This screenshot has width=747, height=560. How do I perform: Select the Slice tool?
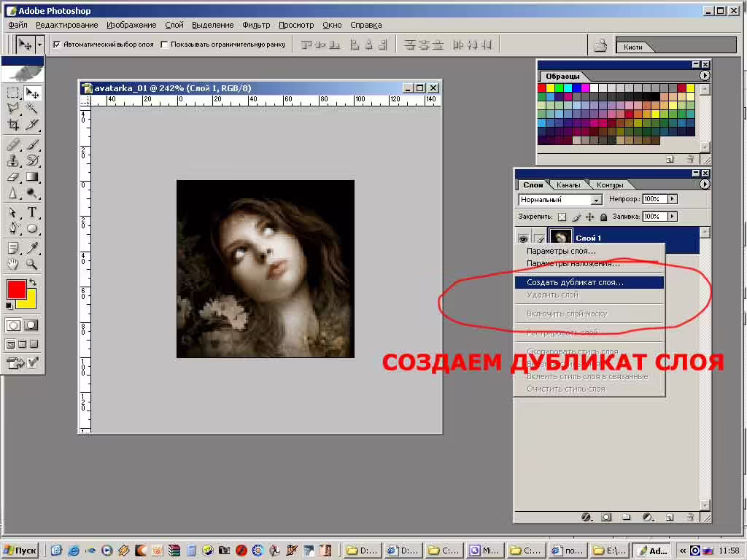pyautogui.click(x=32, y=125)
